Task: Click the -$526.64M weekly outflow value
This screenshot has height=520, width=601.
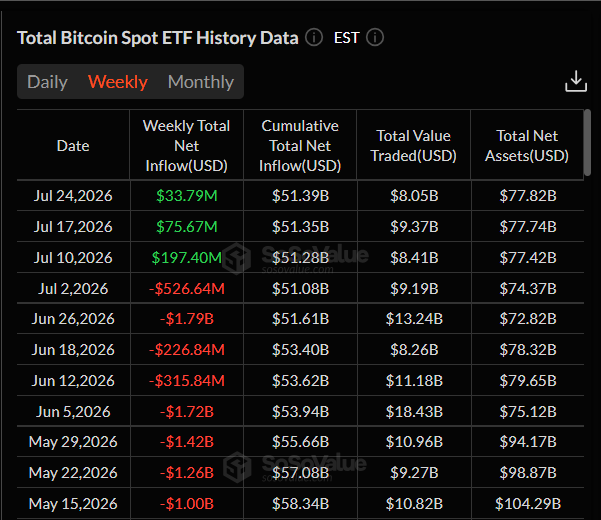Action: 187,289
